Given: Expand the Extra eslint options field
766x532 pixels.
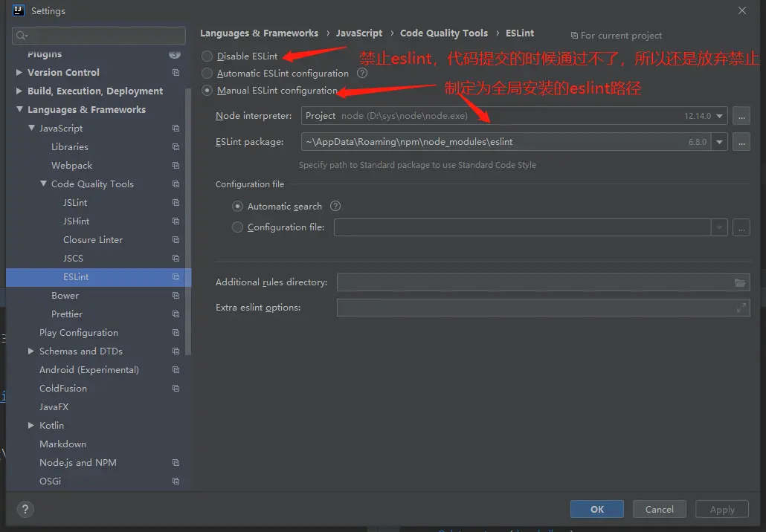Looking at the screenshot, I should (741, 308).
